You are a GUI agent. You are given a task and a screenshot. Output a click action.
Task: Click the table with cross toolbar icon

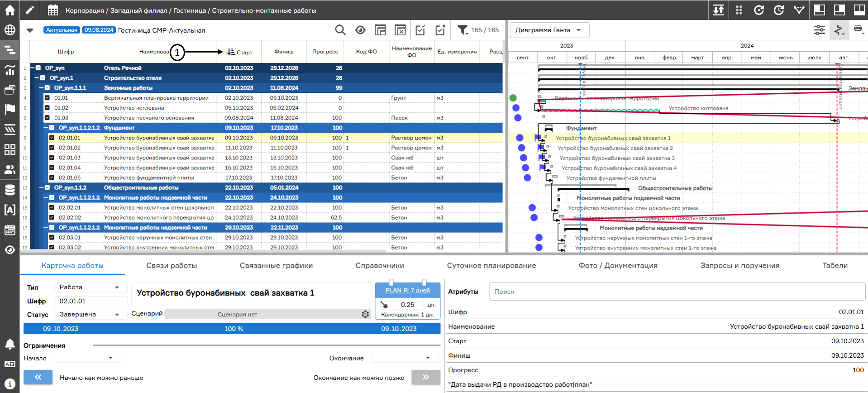(x=400, y=30)
